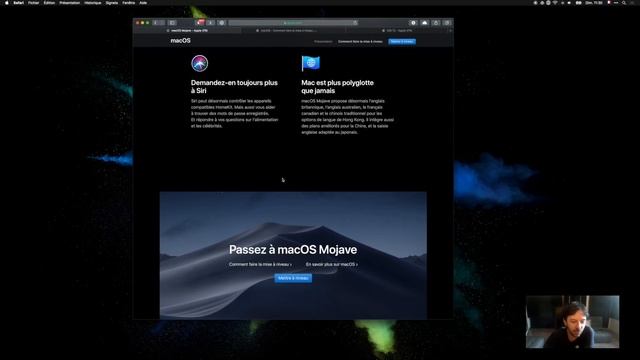Switch to the third Safari tab

pyautogui.click(x=397, y=31)
